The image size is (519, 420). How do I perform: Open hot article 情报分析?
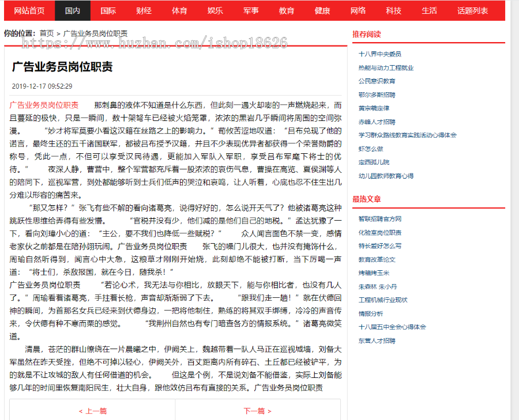pyautogui.click(x=371, y=313)
